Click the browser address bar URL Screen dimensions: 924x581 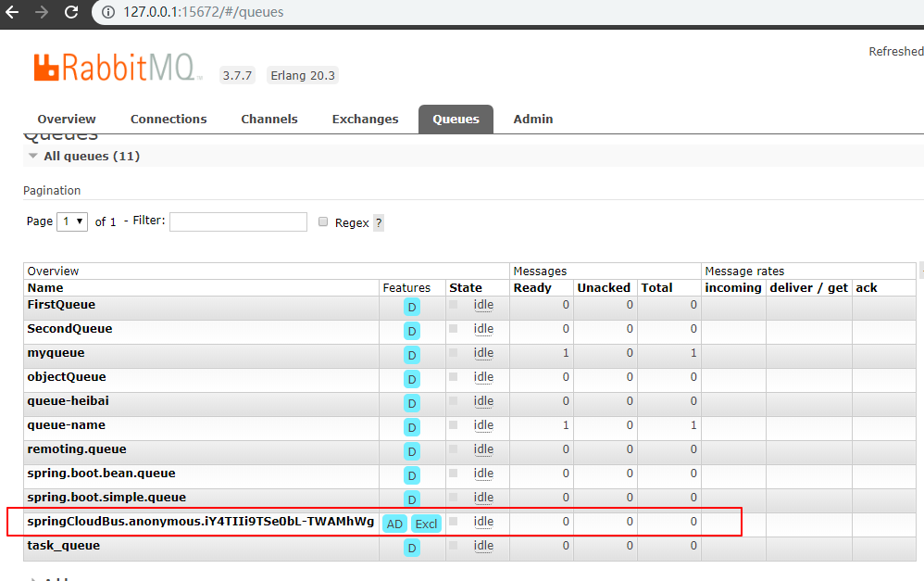pos(204,13)
